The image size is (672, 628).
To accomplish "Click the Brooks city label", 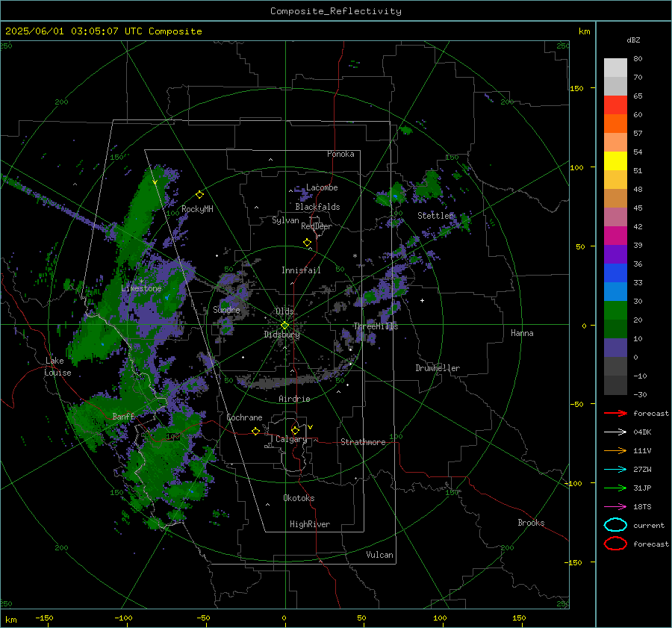I will [531, 523].
